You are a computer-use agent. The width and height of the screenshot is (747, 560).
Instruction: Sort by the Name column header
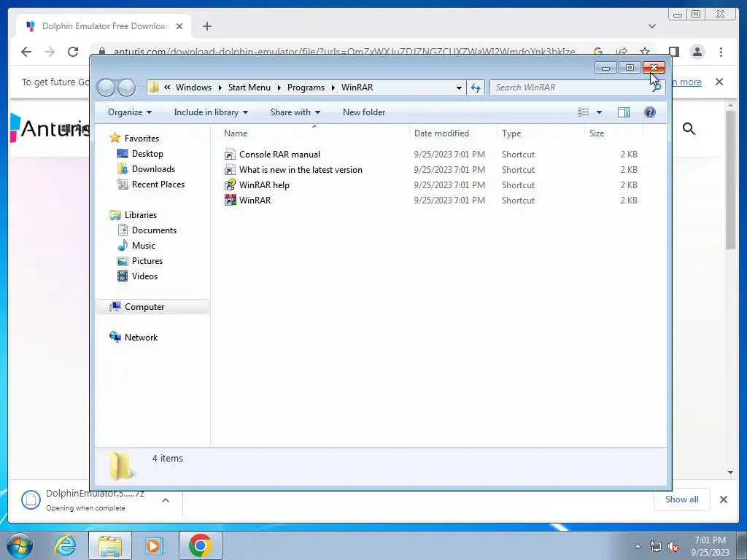pos(314,133)
